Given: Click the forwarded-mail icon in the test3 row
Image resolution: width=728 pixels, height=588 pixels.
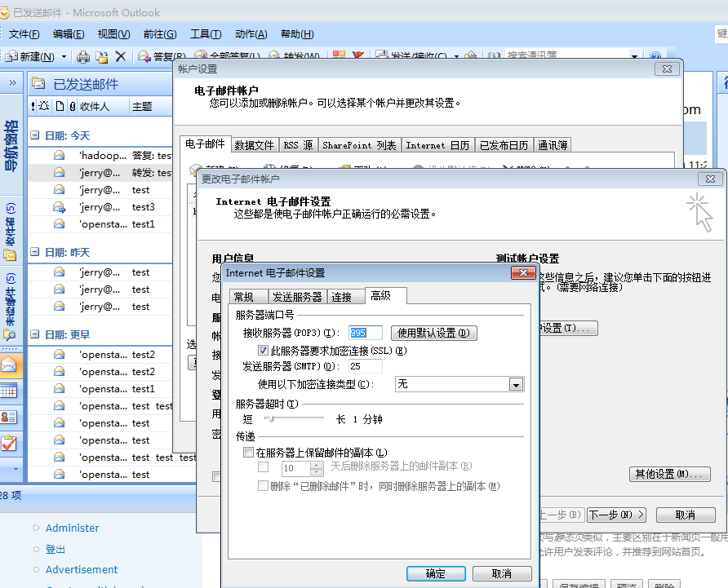Looking at the screenshot, I should (x=59, y=207).
